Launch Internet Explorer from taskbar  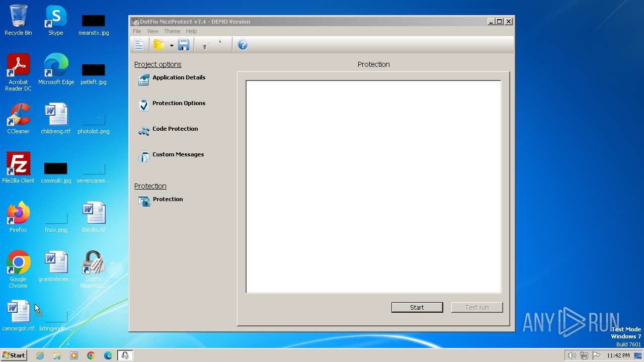point(40,355)
